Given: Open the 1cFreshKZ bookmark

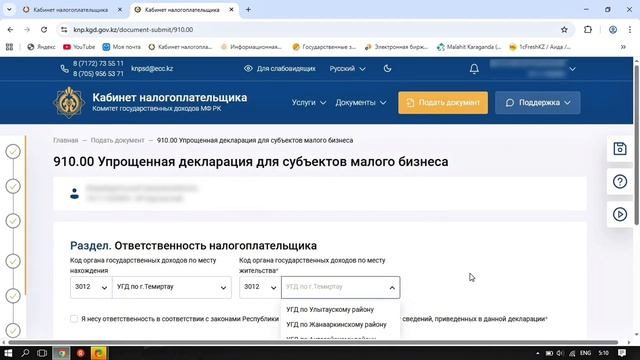Looking at the screenshot, I should 540,47.
